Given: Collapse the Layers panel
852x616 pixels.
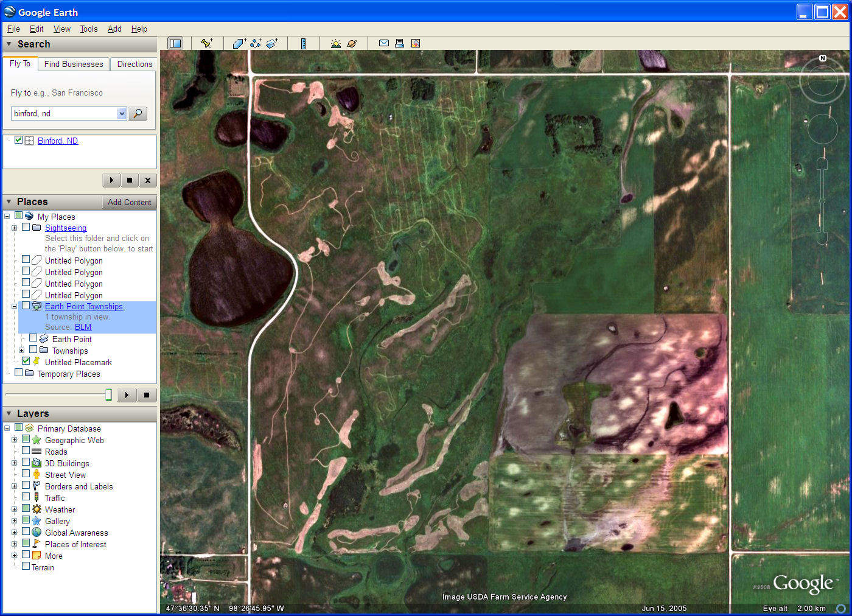Looking at the screenshot, I should tap(9, 413).
